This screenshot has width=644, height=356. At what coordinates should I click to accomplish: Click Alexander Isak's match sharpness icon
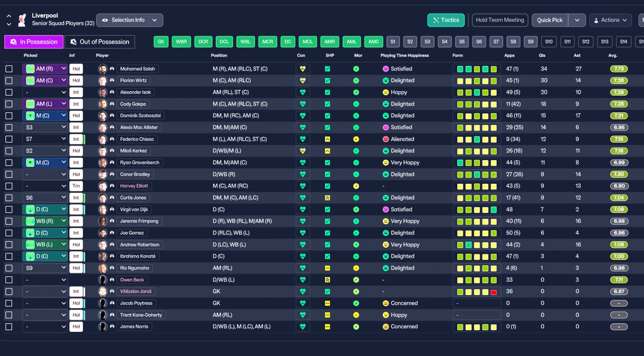click(328, 92)
